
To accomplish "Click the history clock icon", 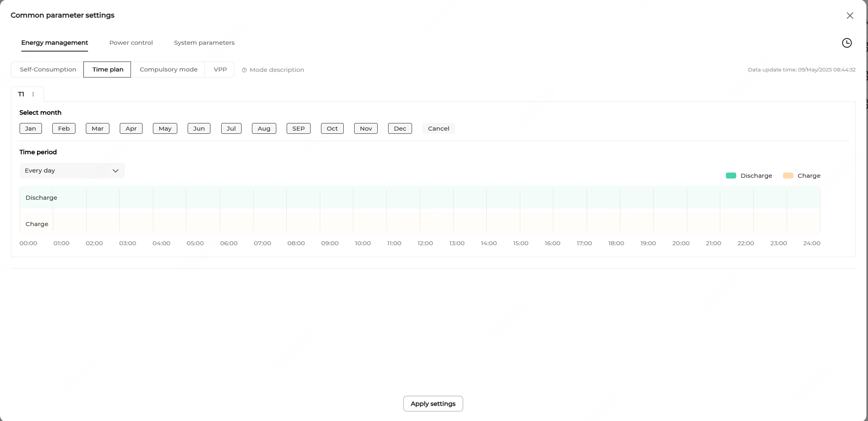I will click(846, 43).
